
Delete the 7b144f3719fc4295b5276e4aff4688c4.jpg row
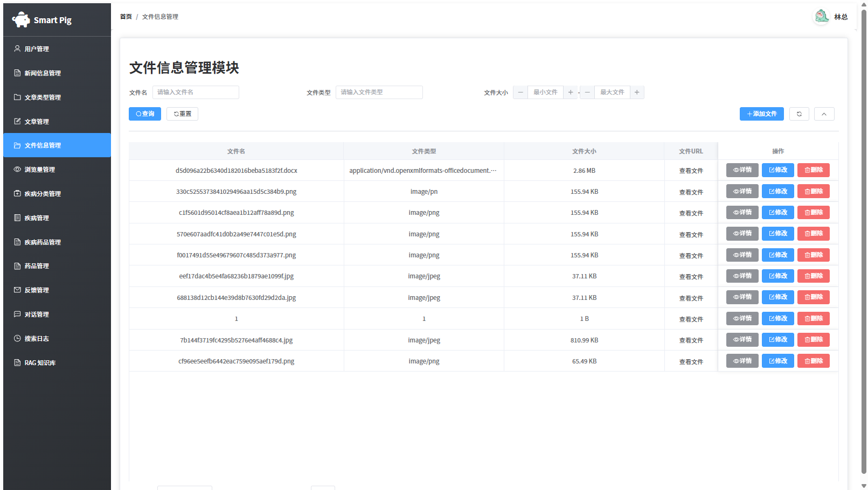813,340
